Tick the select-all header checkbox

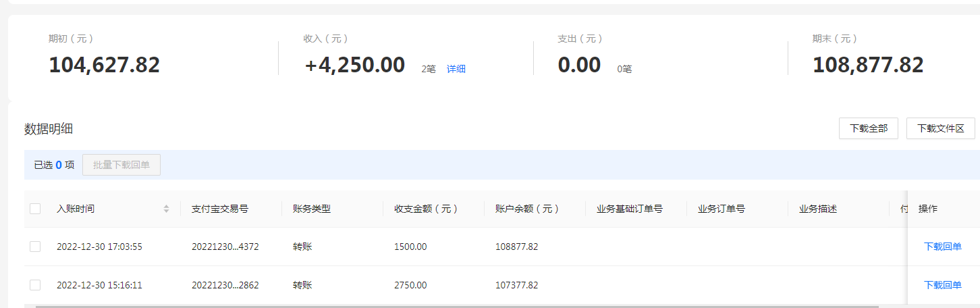(x=35, y=209)
